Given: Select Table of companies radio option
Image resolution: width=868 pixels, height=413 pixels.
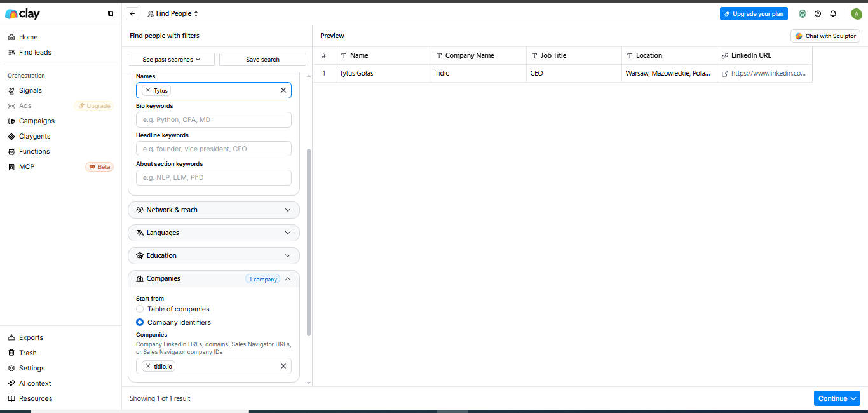Looking at the screenshot, I should tap(140, 309).
